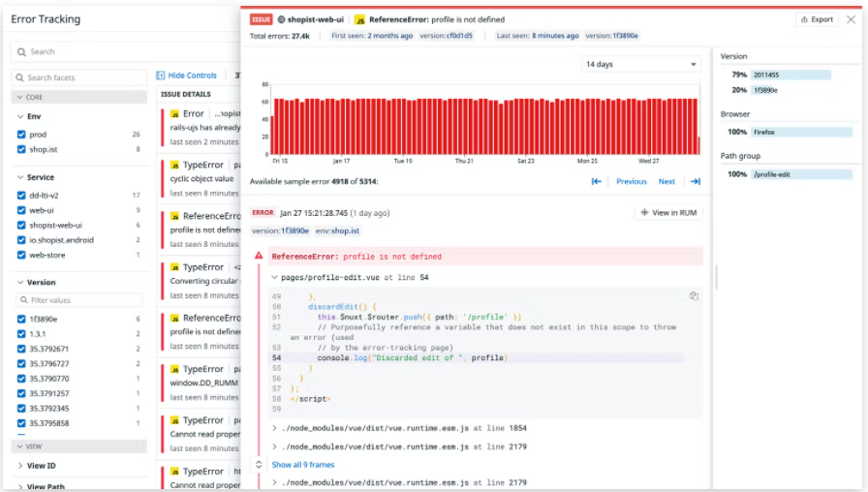Viewport: 868px width, 492px height.
Task: Click the red warning triangle icon
Action: [259, 256]
